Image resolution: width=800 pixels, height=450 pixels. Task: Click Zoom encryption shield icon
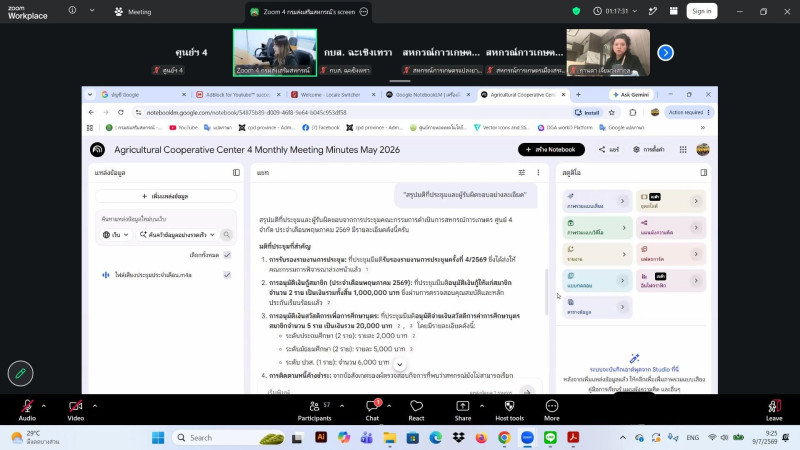point(576,11)
